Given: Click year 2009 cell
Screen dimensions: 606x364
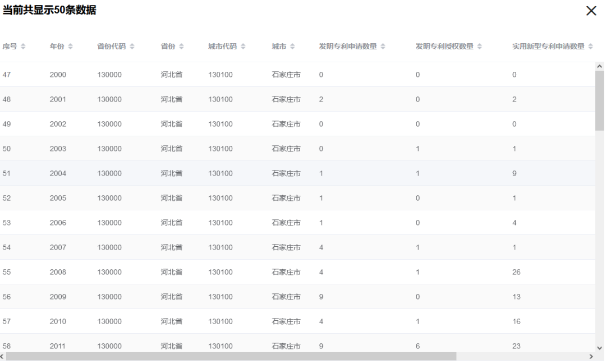Looking at the screenshot, I should (58, 297).
